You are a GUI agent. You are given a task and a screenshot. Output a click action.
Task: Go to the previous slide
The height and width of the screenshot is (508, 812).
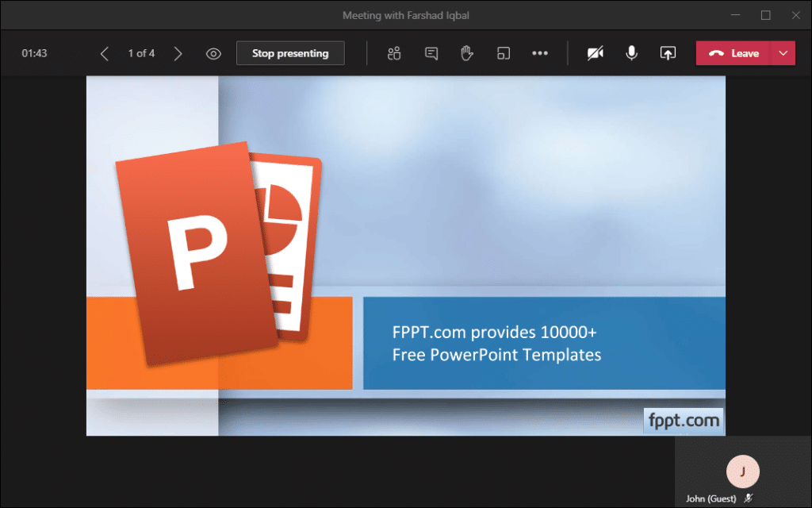point(104,53)
